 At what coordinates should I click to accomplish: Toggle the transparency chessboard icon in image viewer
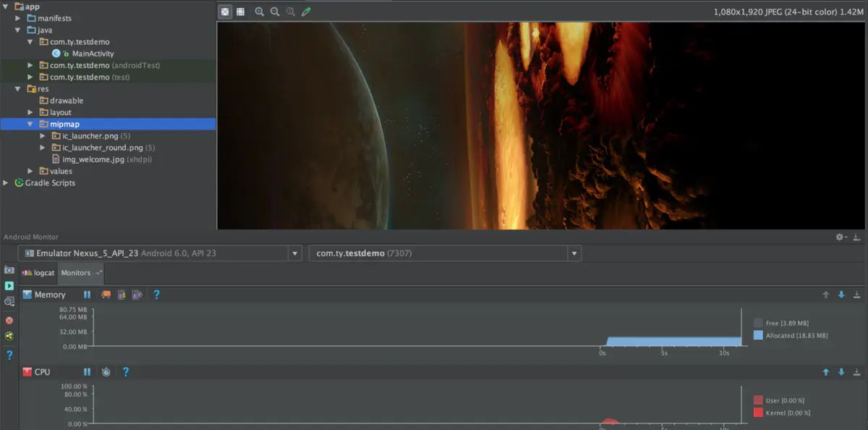(226, 12)
